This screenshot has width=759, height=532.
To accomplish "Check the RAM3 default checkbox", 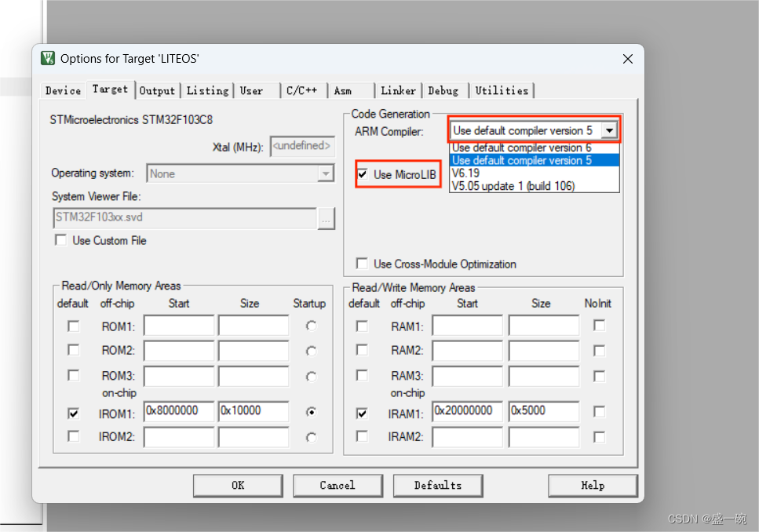I will tap(362, 375).
